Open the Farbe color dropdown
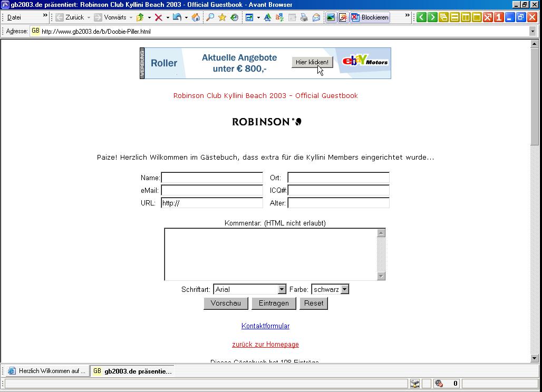This screenshot has width=542, height=392. pyautogui.click(x=345, y=289)
